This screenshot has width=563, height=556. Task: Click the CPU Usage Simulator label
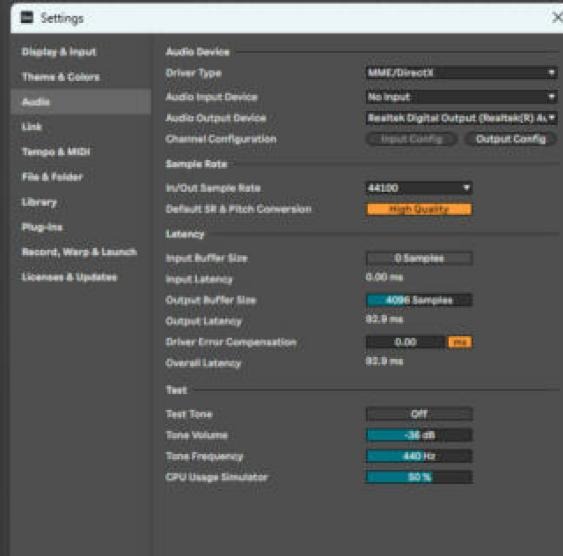217,477
